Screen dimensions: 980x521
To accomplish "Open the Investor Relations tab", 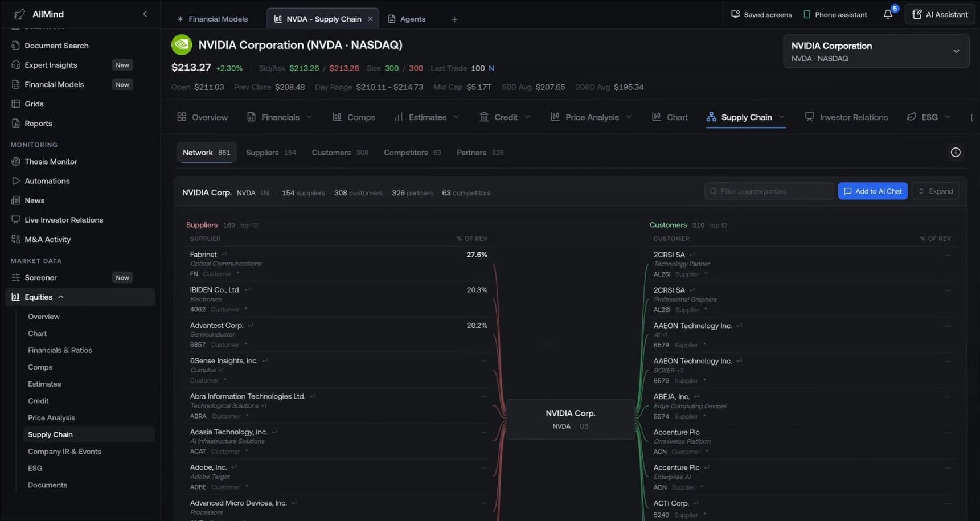I will tap(846, 117).
